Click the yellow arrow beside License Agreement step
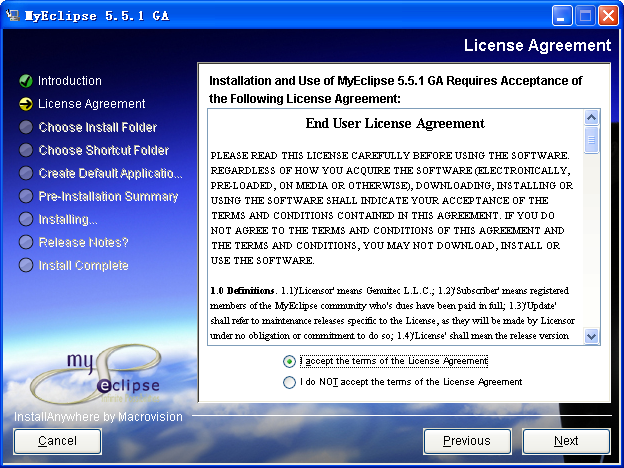The width and height of the screenshot is (624, 468). (x=26, y=104)
